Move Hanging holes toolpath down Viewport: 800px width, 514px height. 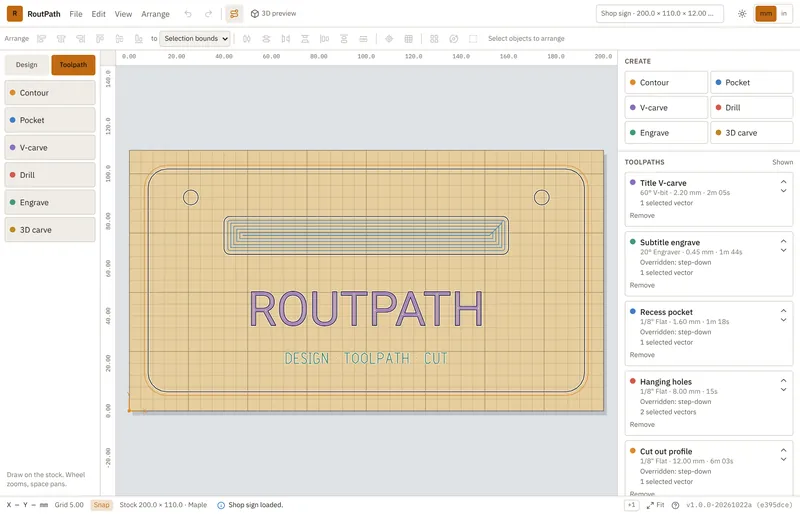coord(783,389)
